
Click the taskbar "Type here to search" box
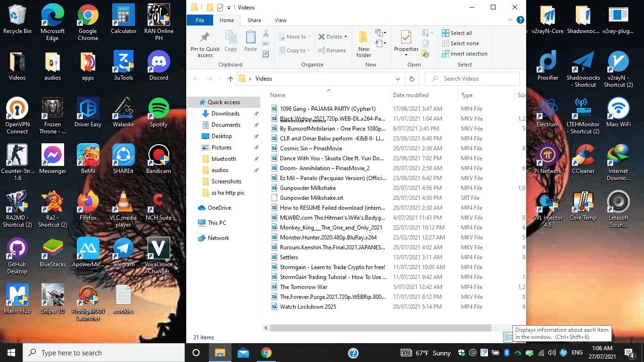tap(104, 353)
